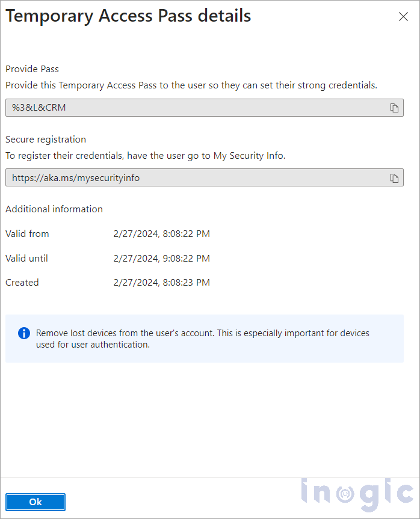Click the blue info icon in banner
This screenshot has width=420, height=519.
pos(24,333)
